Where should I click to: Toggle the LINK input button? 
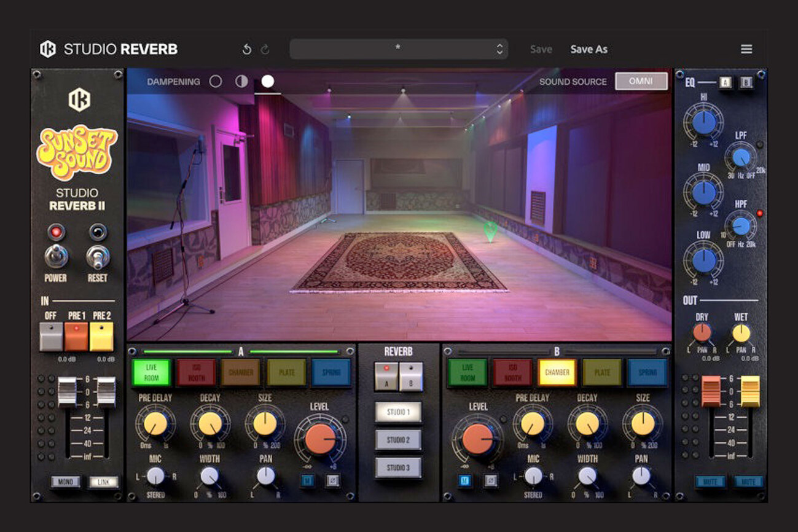(103, 482)
